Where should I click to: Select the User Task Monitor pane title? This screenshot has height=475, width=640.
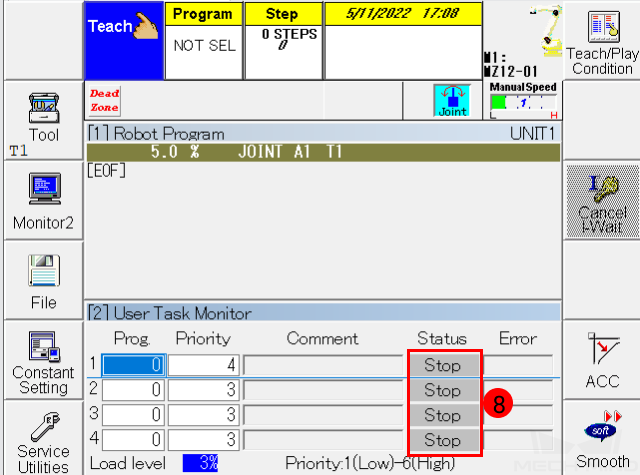click(169, 313)
